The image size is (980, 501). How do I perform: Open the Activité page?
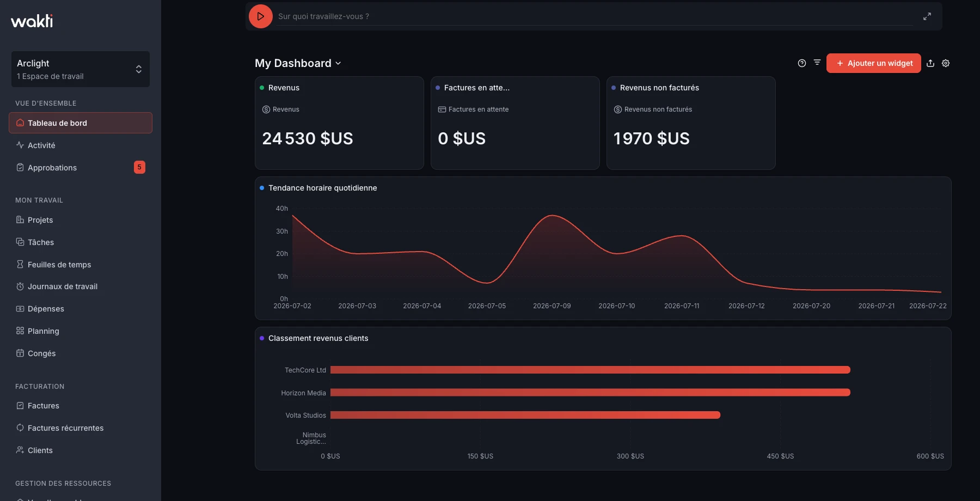[81, 145]
